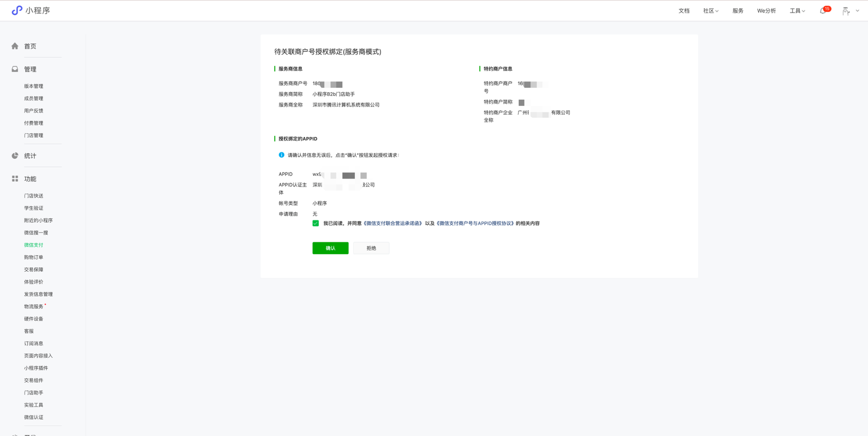The width and height of the screenshot is (868, 436).
Task: Select 付费管理 in the sidebar
Action: click(33, 123)
